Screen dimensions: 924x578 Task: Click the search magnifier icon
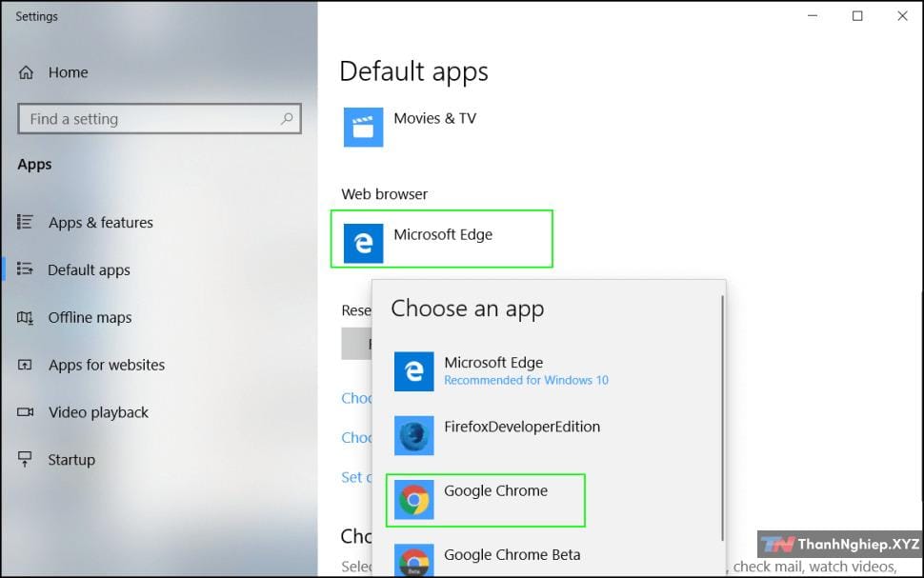coord(287,119)
